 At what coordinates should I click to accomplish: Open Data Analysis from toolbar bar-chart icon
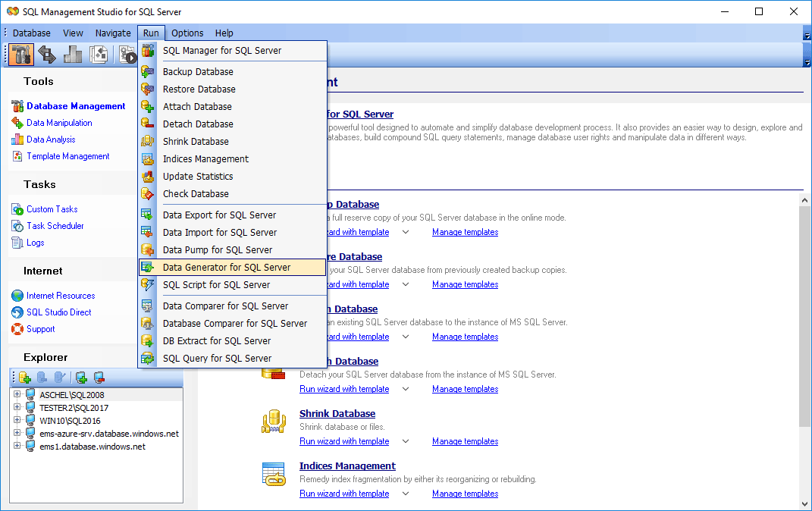click(x=73, y=55)
